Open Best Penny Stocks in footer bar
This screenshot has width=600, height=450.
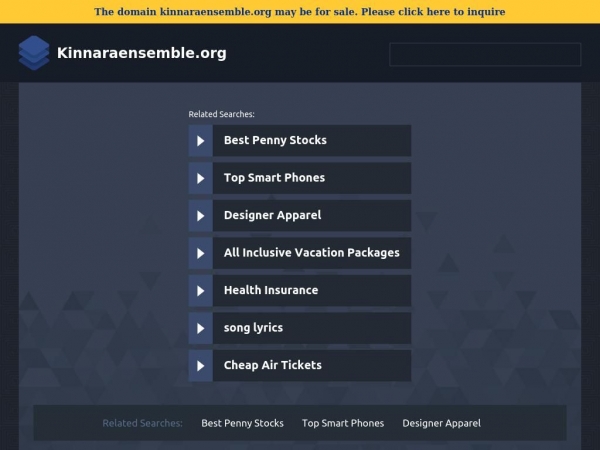[x=242, y=423]
